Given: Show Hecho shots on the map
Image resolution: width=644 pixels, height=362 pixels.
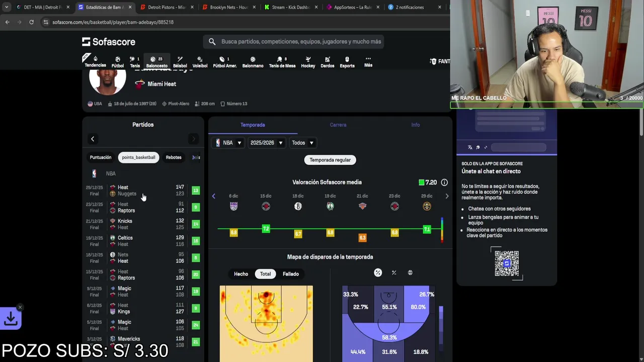Looking at the screenshot, I should 241,274.
